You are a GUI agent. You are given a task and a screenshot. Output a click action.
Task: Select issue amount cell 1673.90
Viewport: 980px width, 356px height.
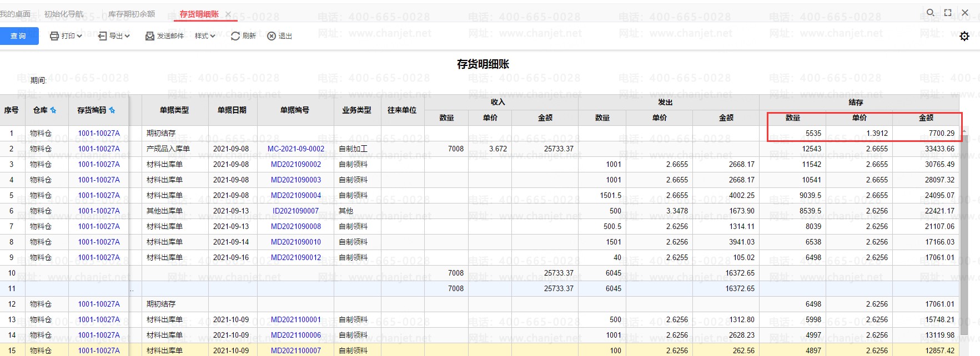(726, 211)
